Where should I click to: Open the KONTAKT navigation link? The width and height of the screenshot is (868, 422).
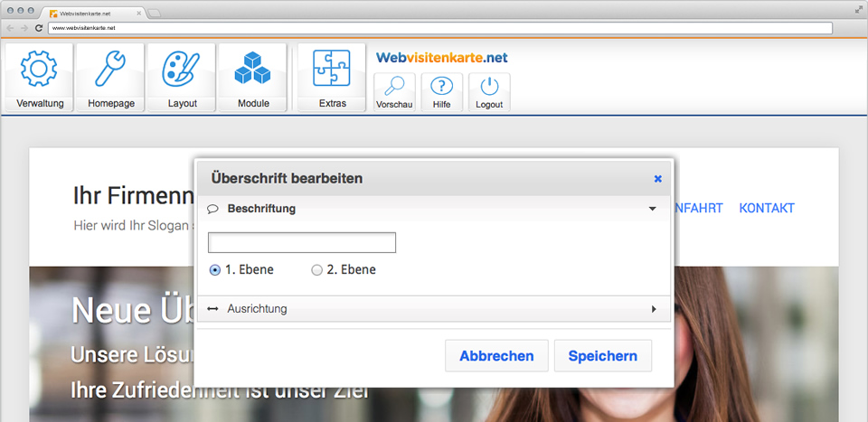pos(767,209)
